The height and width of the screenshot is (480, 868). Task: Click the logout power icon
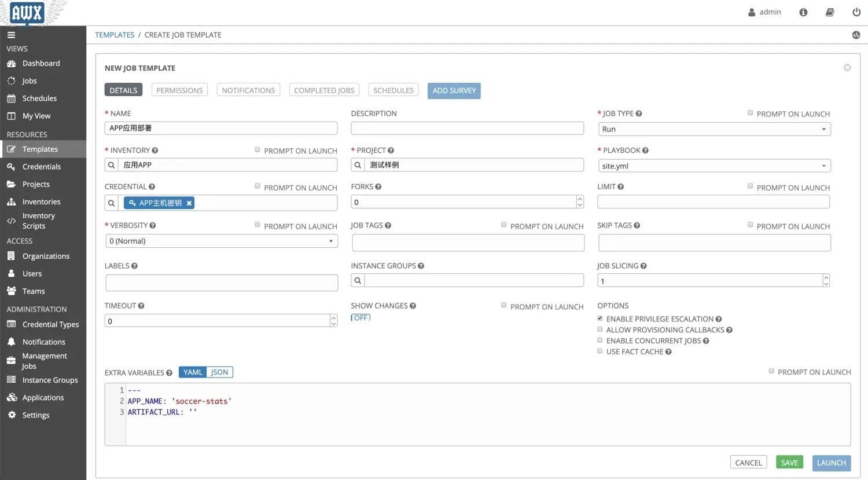coord(856,12)
